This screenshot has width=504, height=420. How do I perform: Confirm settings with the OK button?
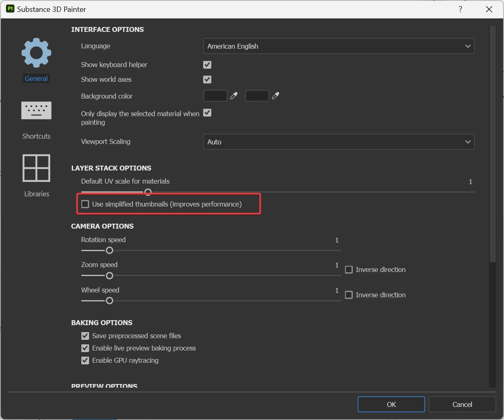[391, 404]
